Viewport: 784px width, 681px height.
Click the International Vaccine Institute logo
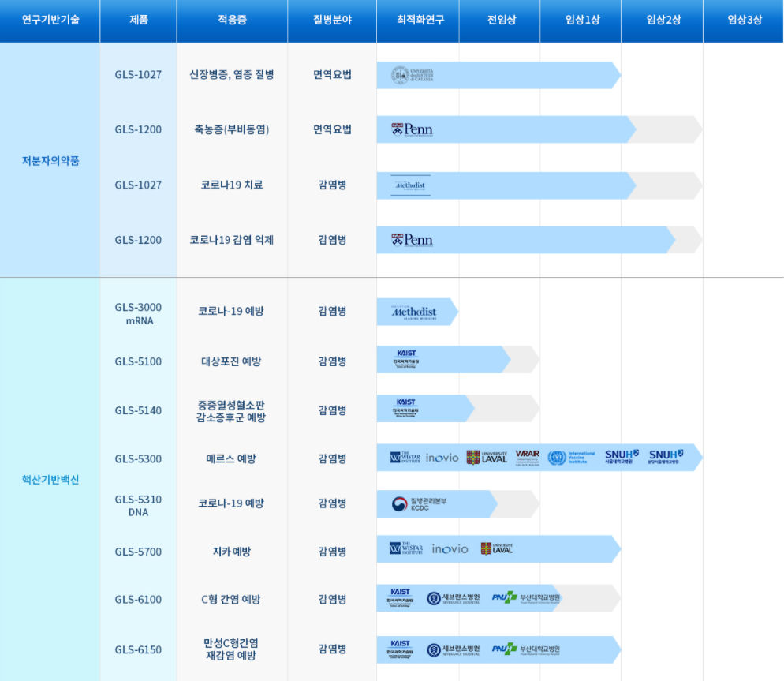572,458
